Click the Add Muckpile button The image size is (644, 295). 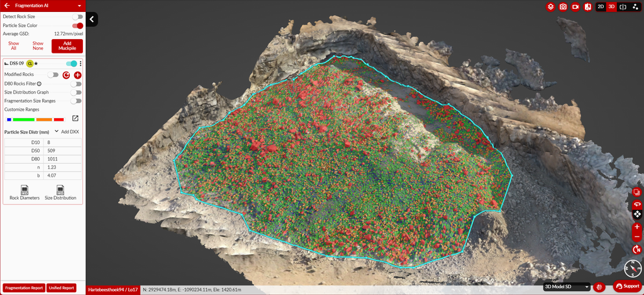(x=67, y=46)
